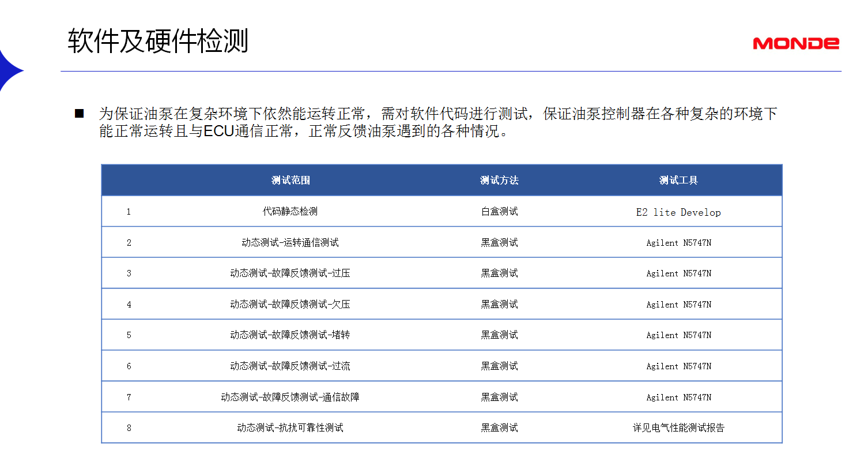Select the 详见电气性能测试报告 cell
The height and width of the screenshot is (465, 868).
(678, 428)
